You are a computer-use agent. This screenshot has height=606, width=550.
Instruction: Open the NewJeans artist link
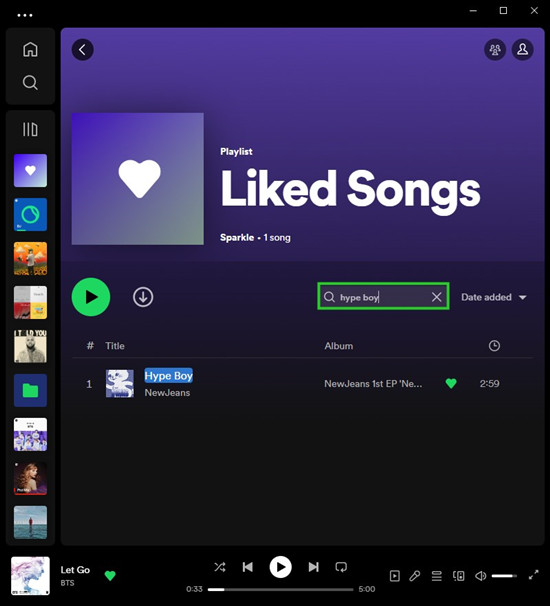(x=167, y=393)
